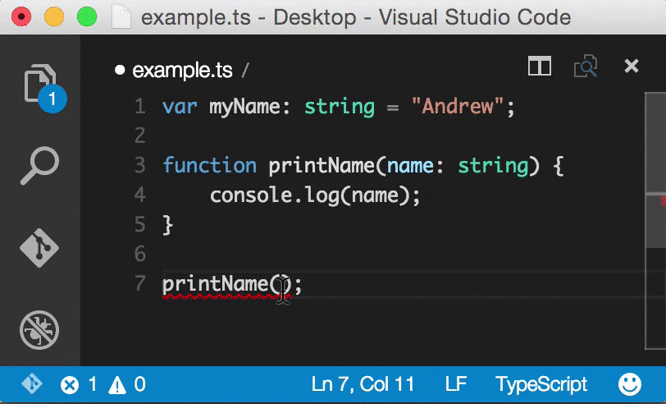Change the LF end of line sequence
This screenshot has height=404, width=666.
click(x=456, y=384)
